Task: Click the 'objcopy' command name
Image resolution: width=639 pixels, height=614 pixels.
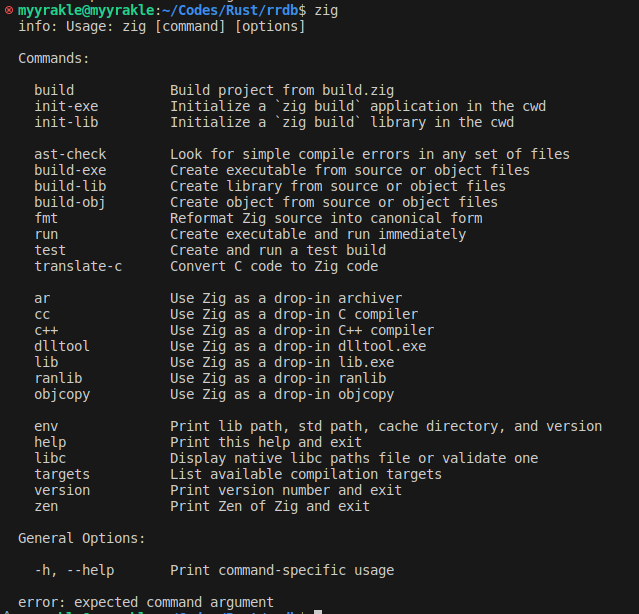Action: pyautogui.click(x=62, y=394)
